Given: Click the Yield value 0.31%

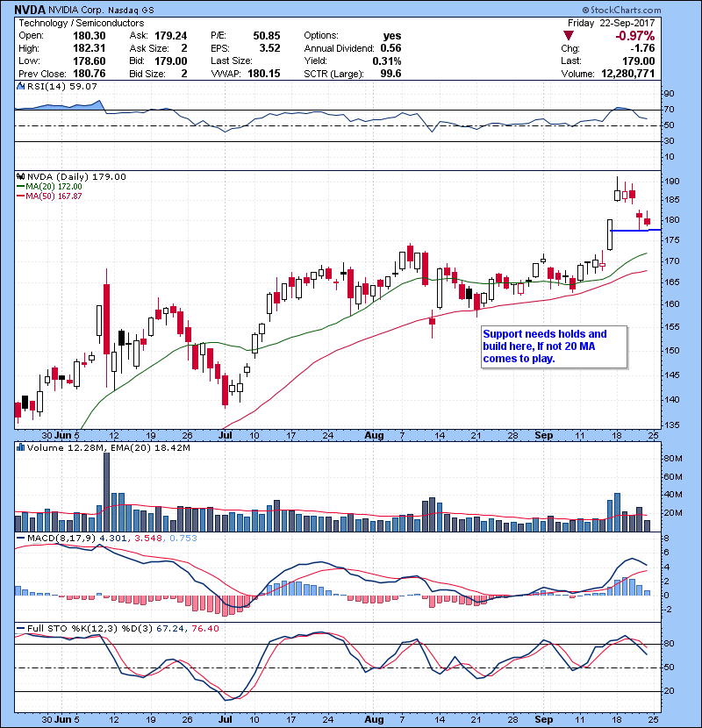Looking at the screenshot, I should (387, 61).
